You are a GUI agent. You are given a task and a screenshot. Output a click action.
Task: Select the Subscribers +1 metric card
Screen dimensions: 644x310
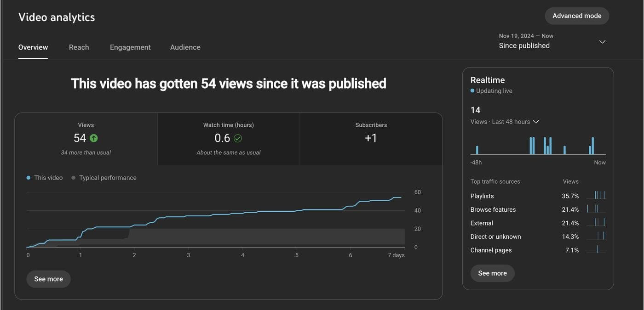pos(371,137)
